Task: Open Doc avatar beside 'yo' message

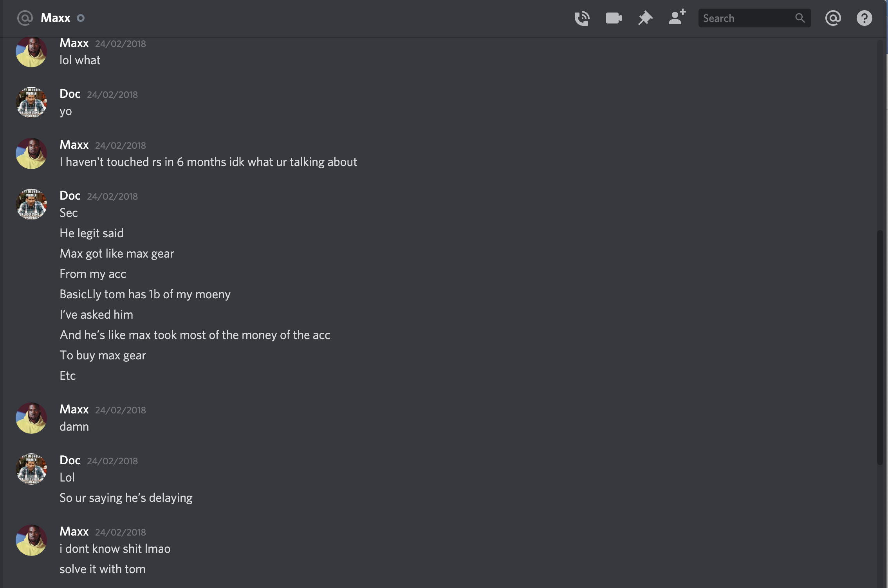Action: pos(31,103)
